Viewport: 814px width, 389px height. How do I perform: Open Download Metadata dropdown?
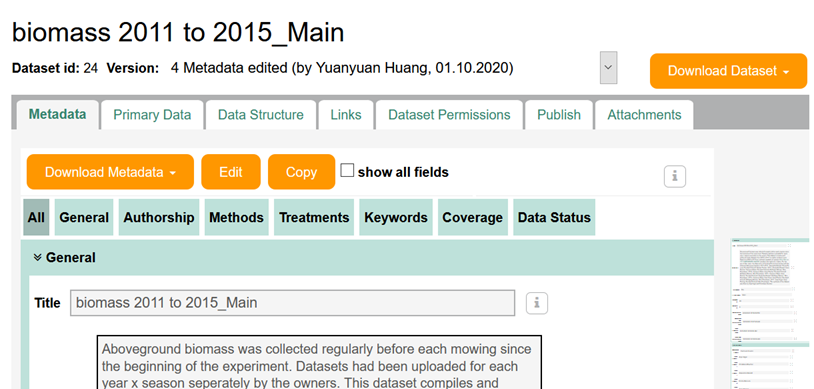click(x=110, y=172)
